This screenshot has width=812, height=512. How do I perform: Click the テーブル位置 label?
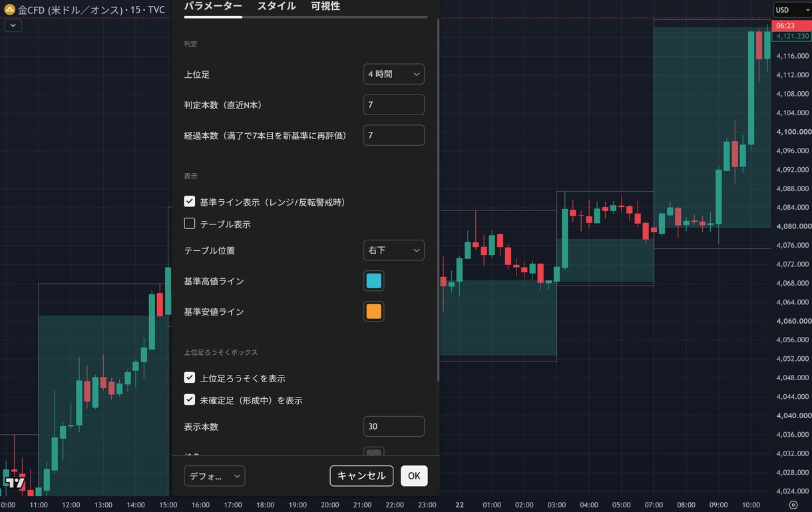210,250
